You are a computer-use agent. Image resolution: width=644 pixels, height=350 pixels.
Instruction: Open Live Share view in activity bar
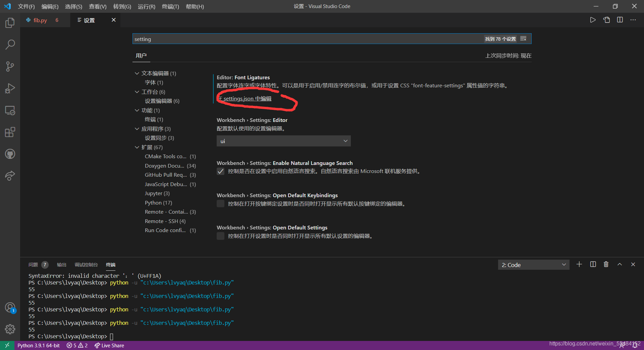tap(10, 176)
